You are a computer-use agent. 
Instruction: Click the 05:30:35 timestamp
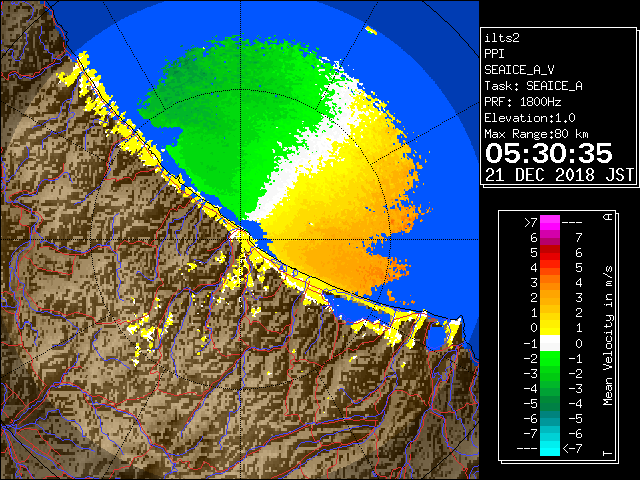549,153
